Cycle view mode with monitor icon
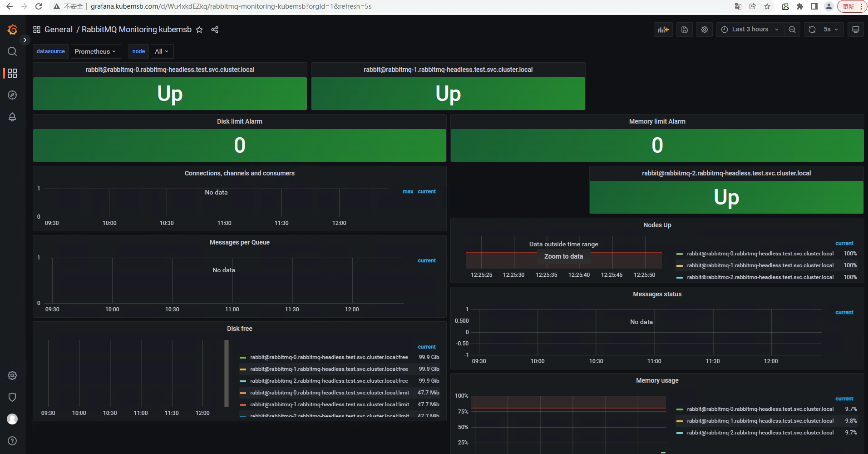Screen dimensions: 868x454 click(x=856, y=30)
